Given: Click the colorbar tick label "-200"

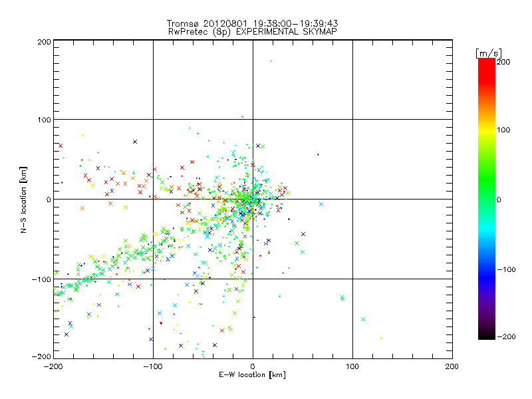Looking at the screenshot, I should tap(507, 336).
